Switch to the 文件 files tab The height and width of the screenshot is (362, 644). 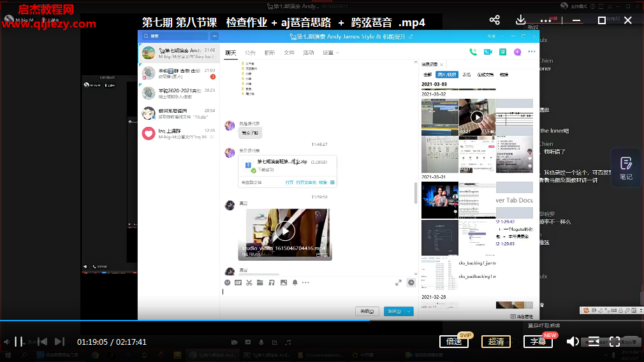click(289, 52)
